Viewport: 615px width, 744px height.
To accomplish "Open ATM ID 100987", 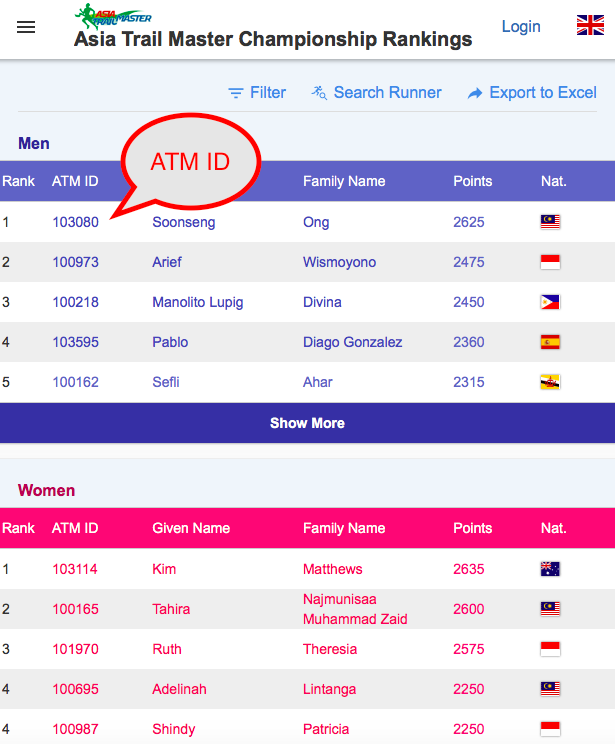I will point(75,729).
